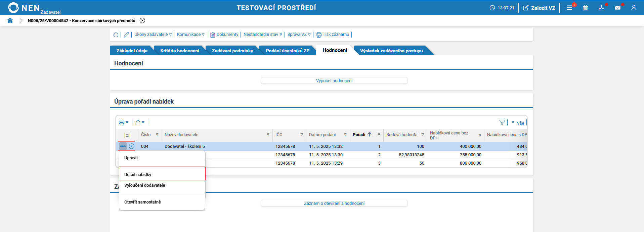Click the home icon in breadcrumb
644x232 pixels.
pos(10,20)
